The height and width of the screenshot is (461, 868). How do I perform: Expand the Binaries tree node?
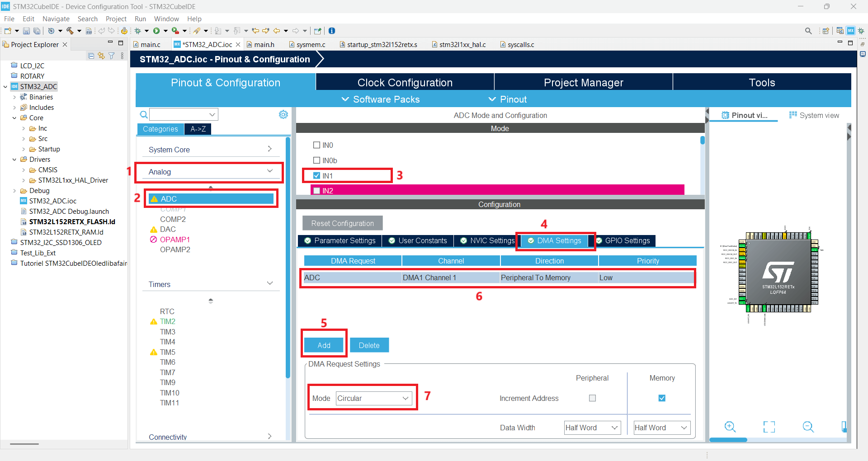pos(14,97)
